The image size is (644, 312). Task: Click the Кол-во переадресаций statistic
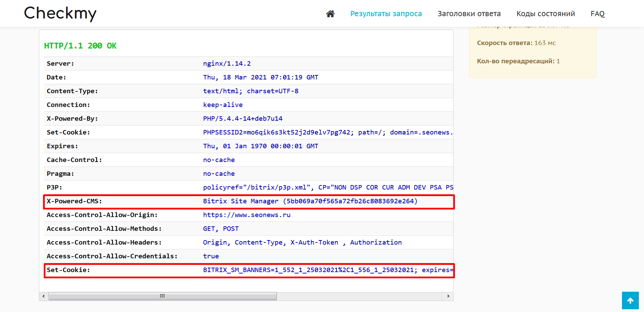coord(518,61)
